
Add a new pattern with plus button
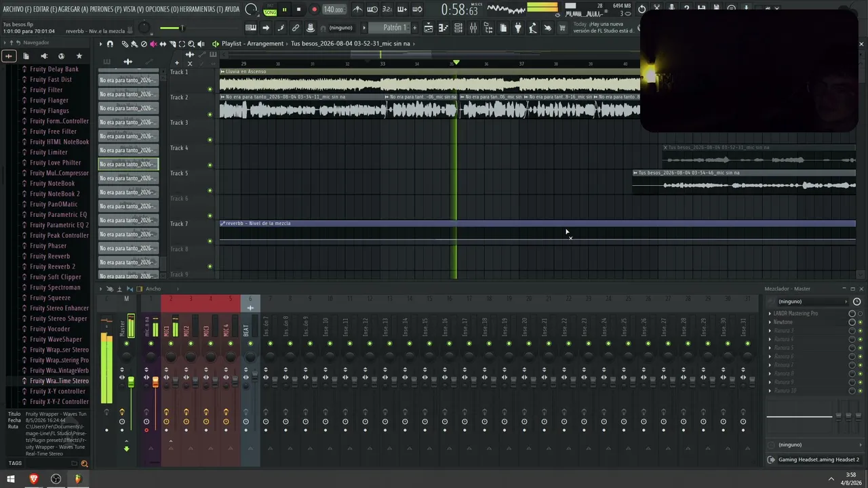pos(415,28)
